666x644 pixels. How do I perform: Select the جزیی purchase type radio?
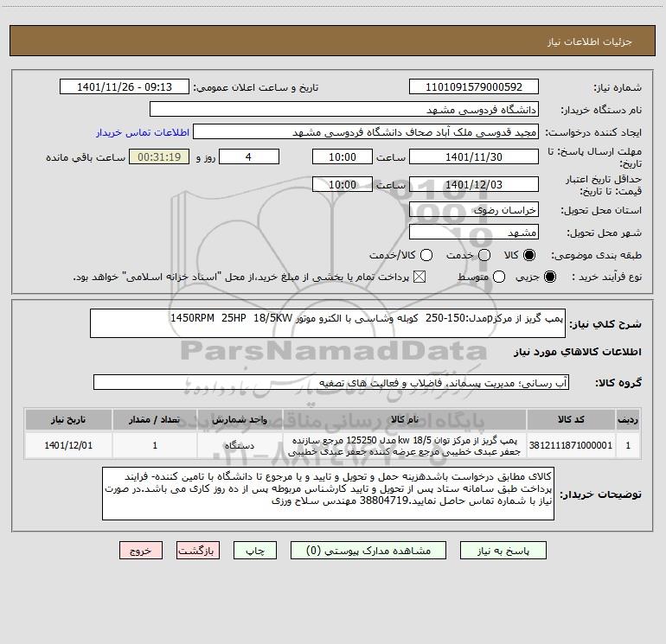[x=549, y=277]
